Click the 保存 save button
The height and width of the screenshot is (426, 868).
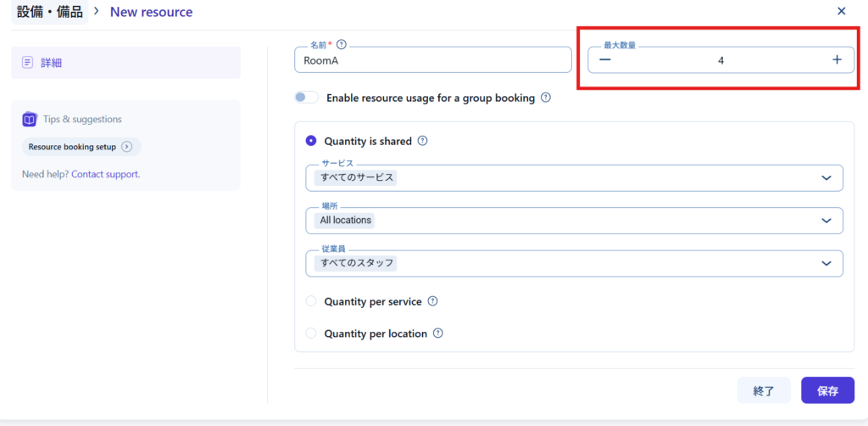coord(827,390)
